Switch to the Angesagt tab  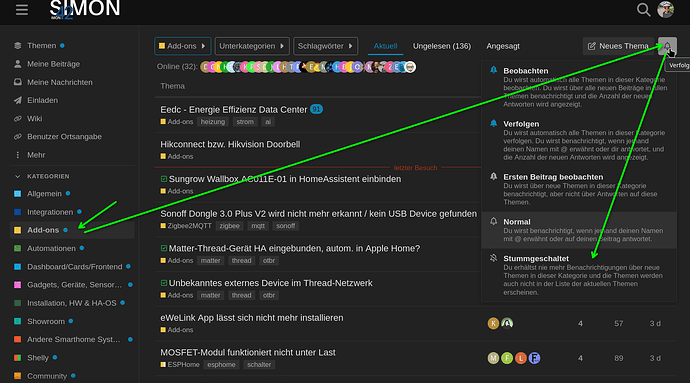tap(503, 46)
